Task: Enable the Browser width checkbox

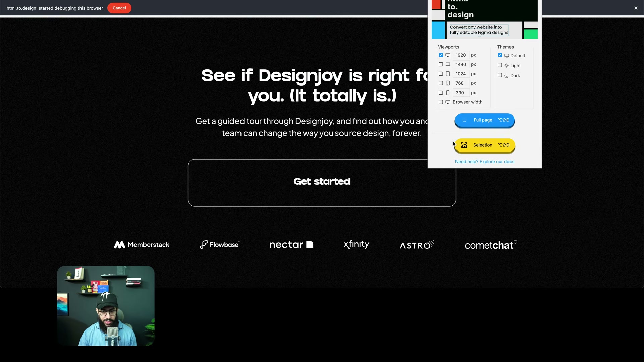Action: (441, 102)
